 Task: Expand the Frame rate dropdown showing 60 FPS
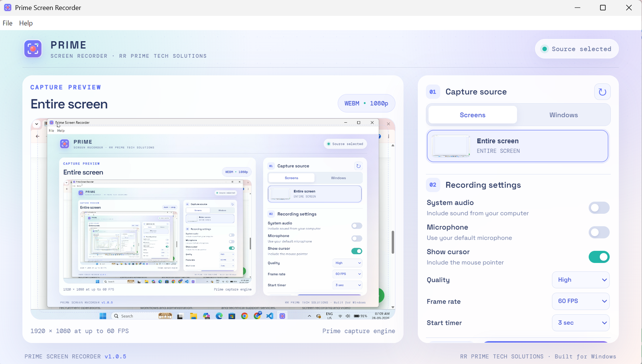coord(581,301)
